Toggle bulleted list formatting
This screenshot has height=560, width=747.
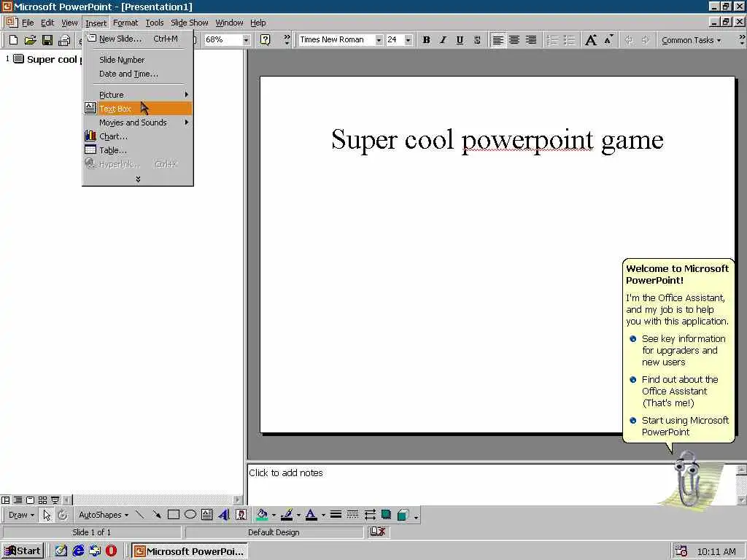point(569,40)
